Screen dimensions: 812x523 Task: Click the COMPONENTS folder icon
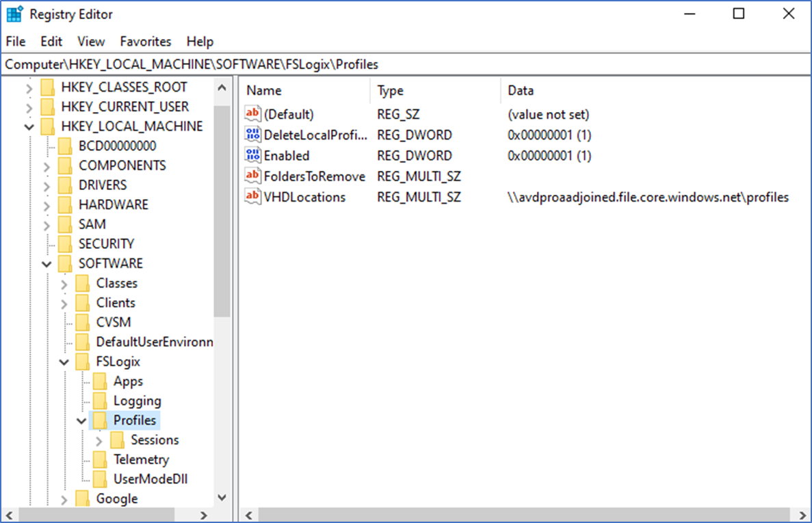click(65, 165)
